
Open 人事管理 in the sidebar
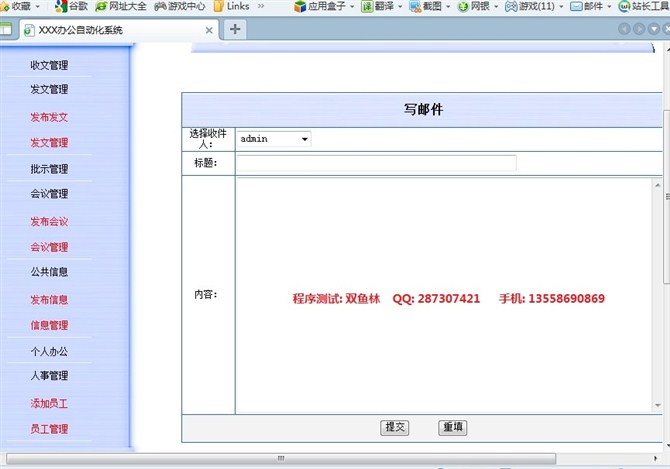pyautogui.click(x=49, y=376)
